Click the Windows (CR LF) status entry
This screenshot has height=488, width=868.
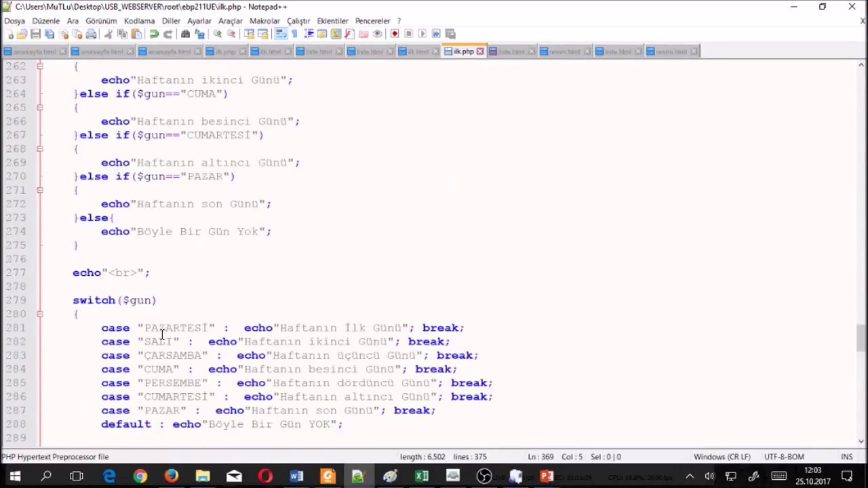point(722,457)
